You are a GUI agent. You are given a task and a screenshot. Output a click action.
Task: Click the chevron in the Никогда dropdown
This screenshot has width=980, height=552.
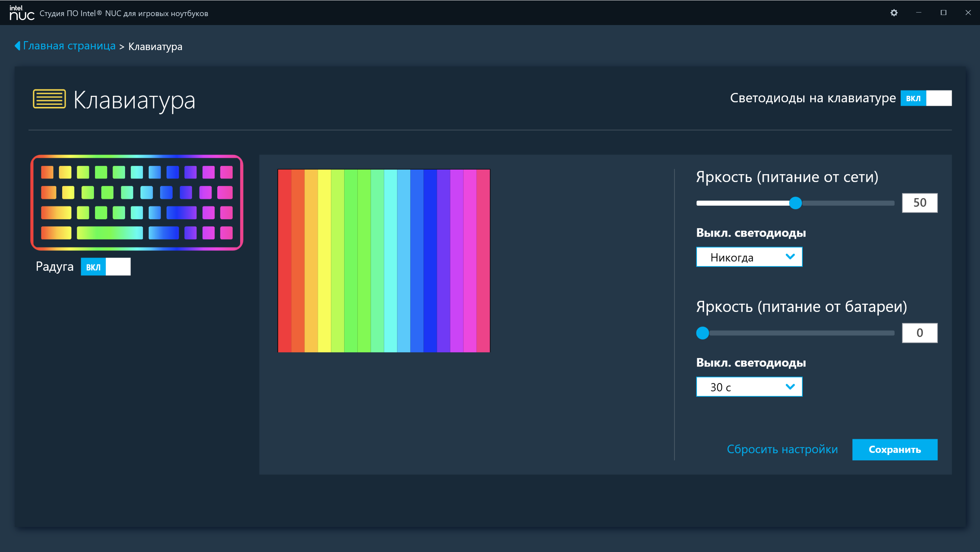(x=790, y=257)
